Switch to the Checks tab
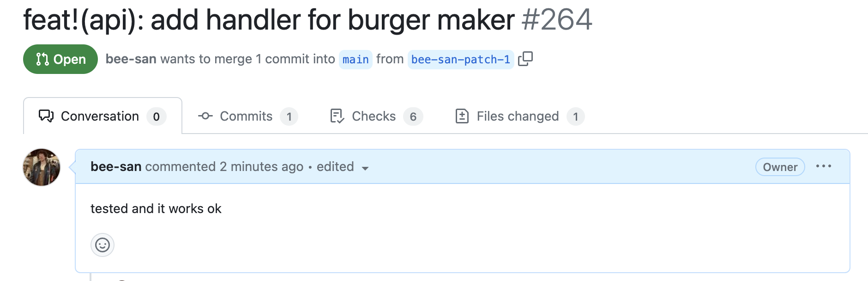Image resolution: width=868 pixels, height=281 pixels. pyautogui.click(x=373, y=116)
